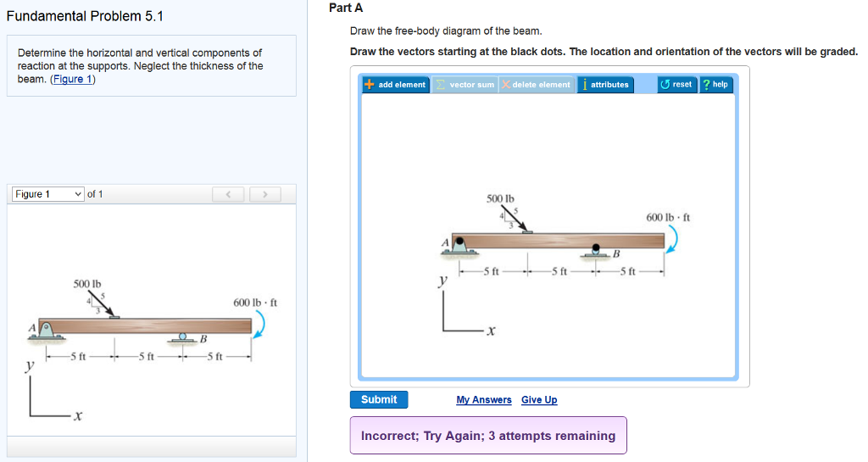Select the vector sum tool

465,85
